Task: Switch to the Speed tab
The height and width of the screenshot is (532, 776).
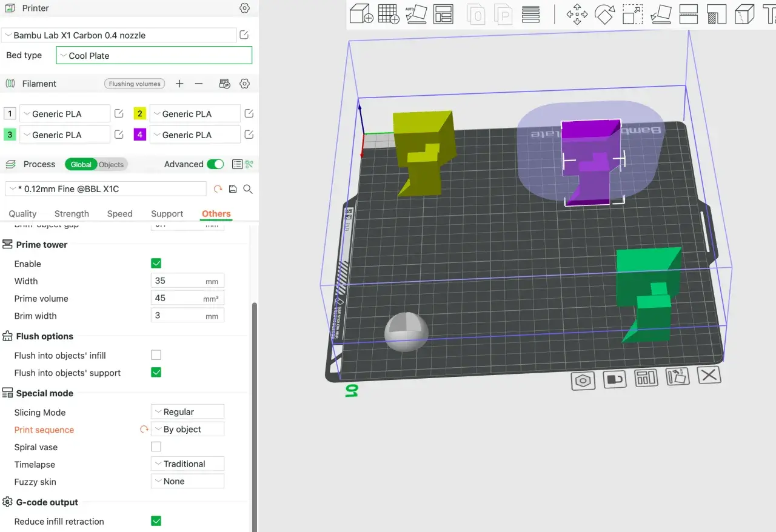Action: coord(119,214)
